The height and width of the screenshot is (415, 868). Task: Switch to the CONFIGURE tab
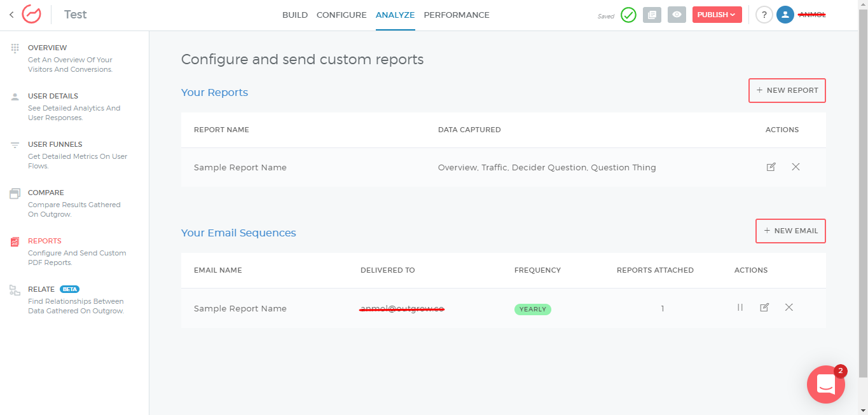341,15
